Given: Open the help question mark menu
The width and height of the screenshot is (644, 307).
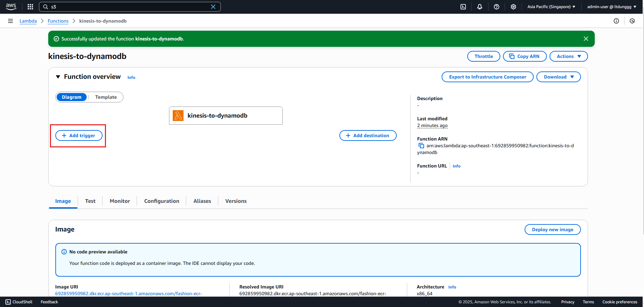Looking at the screenshot, I should pos(497,7).
